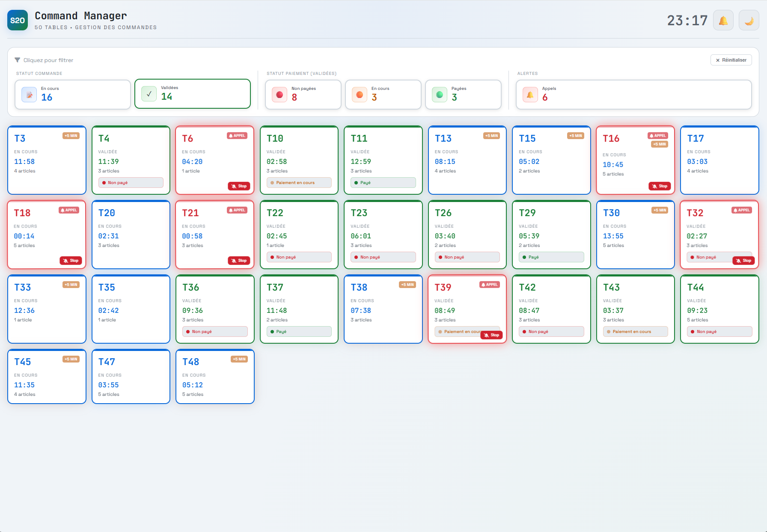Click the green Payé indicator on table T11

(x=383, y=182)
